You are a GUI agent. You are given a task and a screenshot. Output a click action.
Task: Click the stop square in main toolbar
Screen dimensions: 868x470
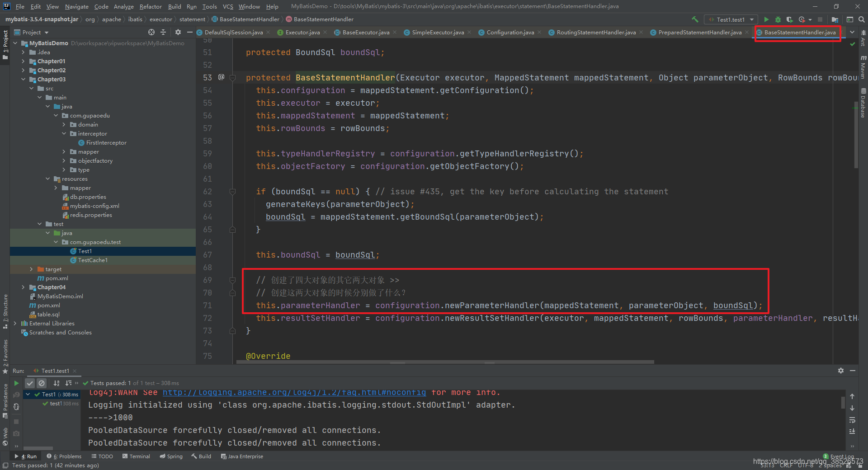tap(820, 19)
